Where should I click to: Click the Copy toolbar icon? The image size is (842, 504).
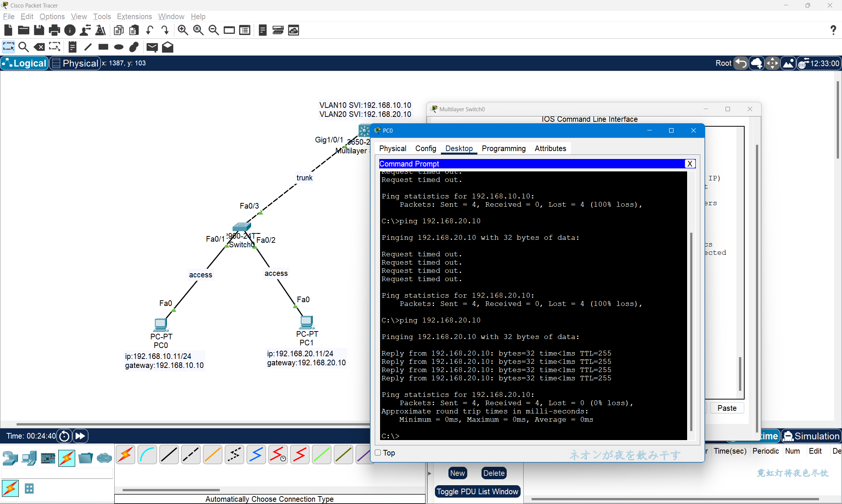click(119, 30)
